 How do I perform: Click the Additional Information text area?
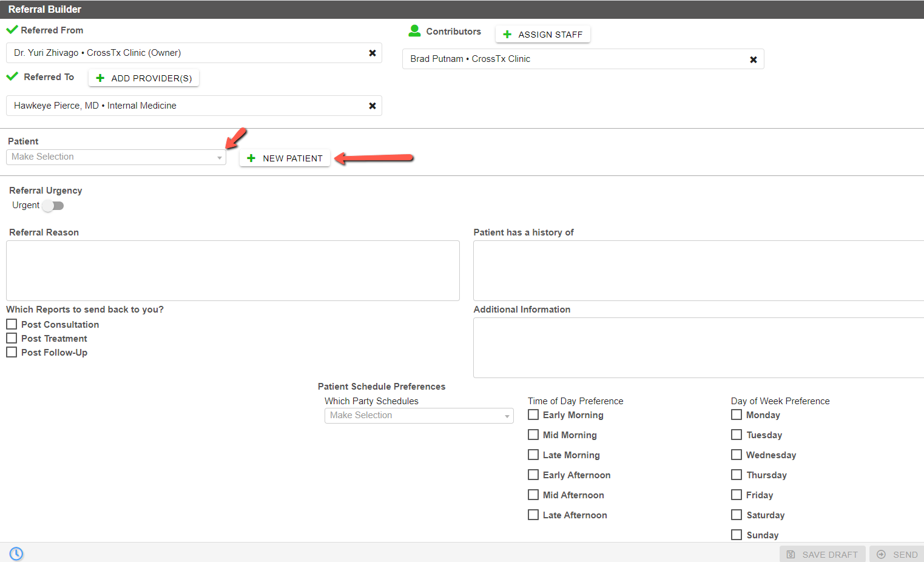click(698, 348)
